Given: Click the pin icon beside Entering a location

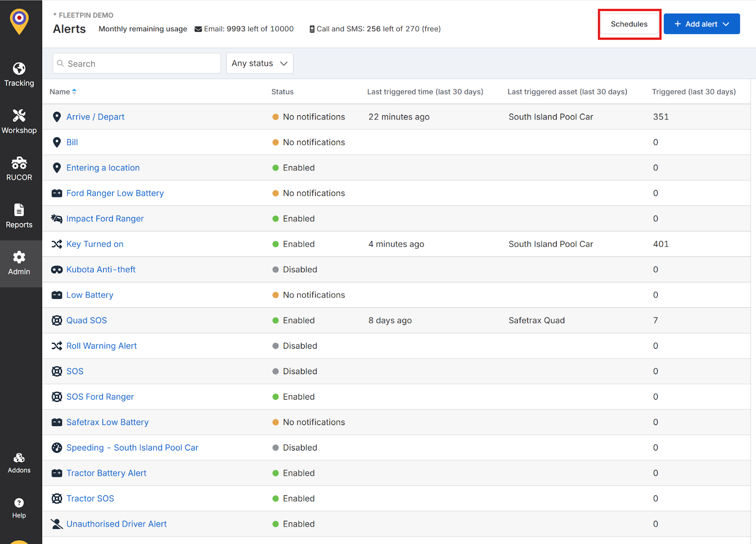Looking at the screenshot, I should (x=57, y=168).
